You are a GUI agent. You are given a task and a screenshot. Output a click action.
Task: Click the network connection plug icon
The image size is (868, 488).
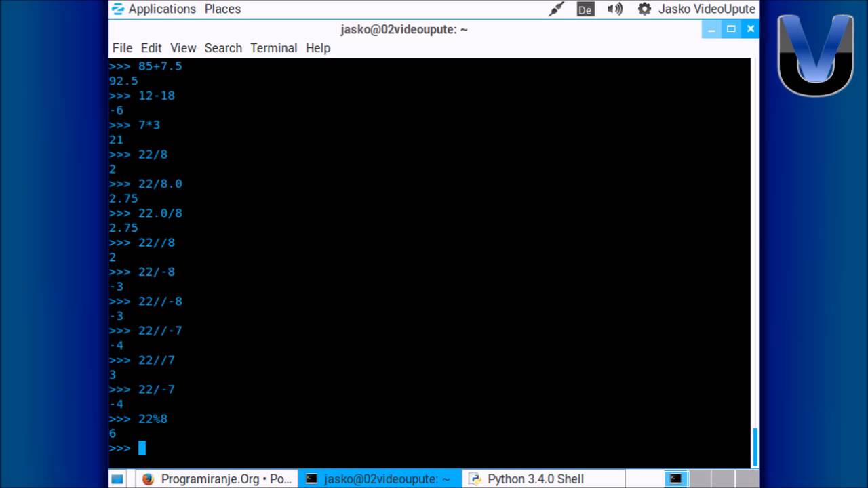pyautogui.click(x=556, y=9)
